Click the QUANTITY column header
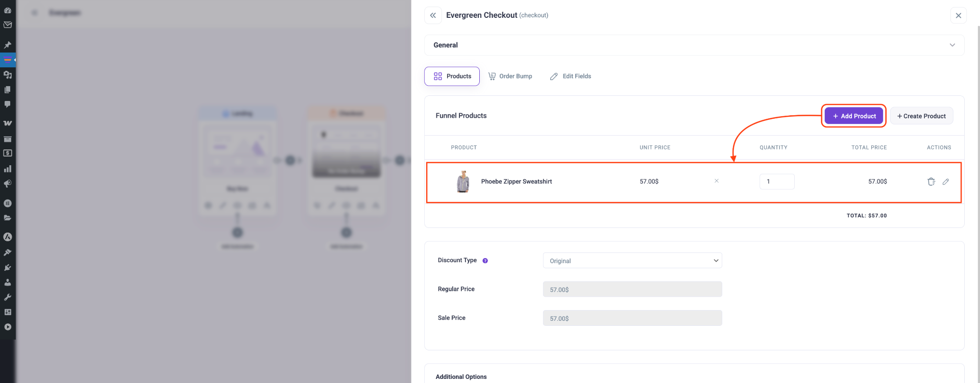Screen dimensions: 980x383 773,147
